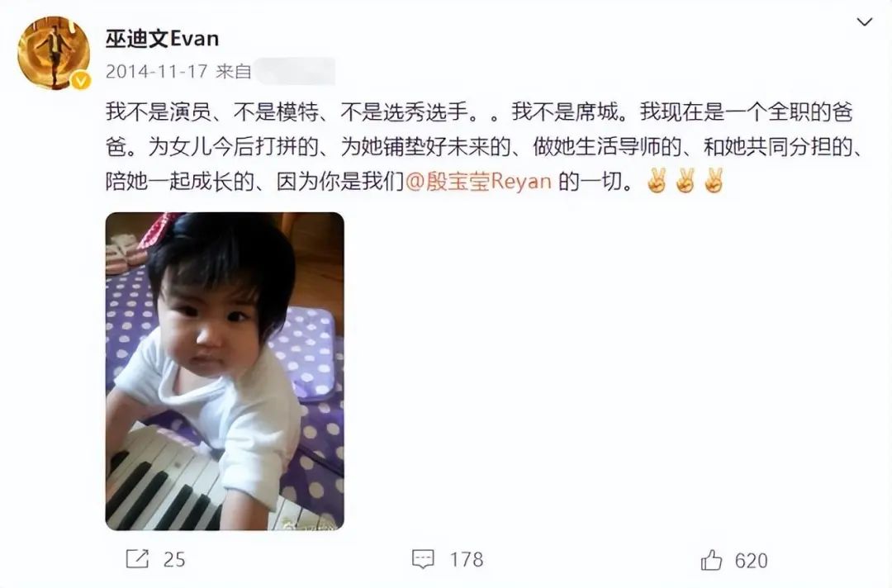Click the first victory hand emoji
Image resolution: width=892 pixels, height=588 pixels.
[x=657, y=181]
